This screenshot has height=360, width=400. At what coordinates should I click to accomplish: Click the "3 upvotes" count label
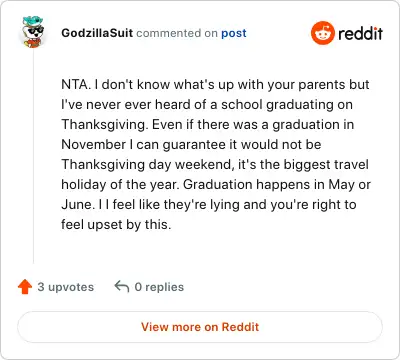click(66, 287)
